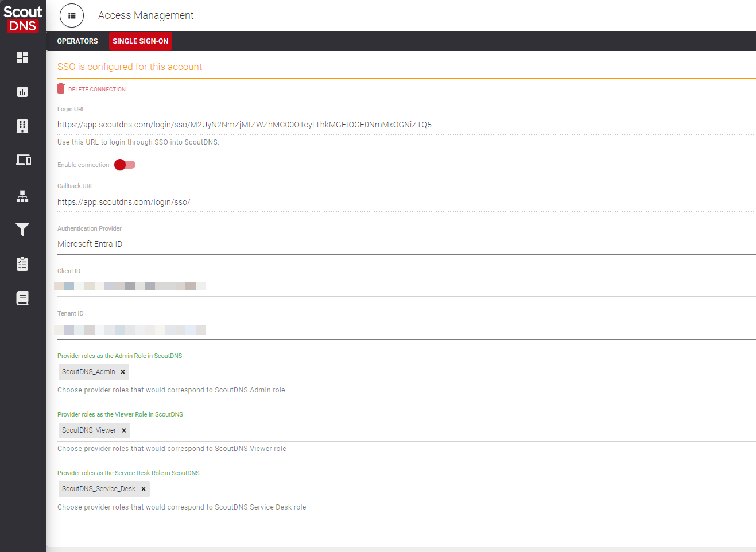Click 'Use this URL to login through SSO' hint
Screen dimensions: 756x552
[x=138, y=142]
